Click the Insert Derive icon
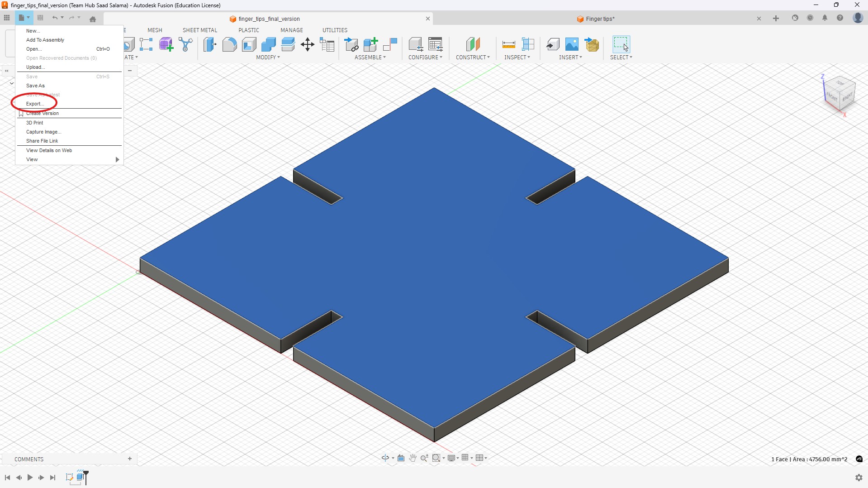Screen dimensions: 868x488 552,44
